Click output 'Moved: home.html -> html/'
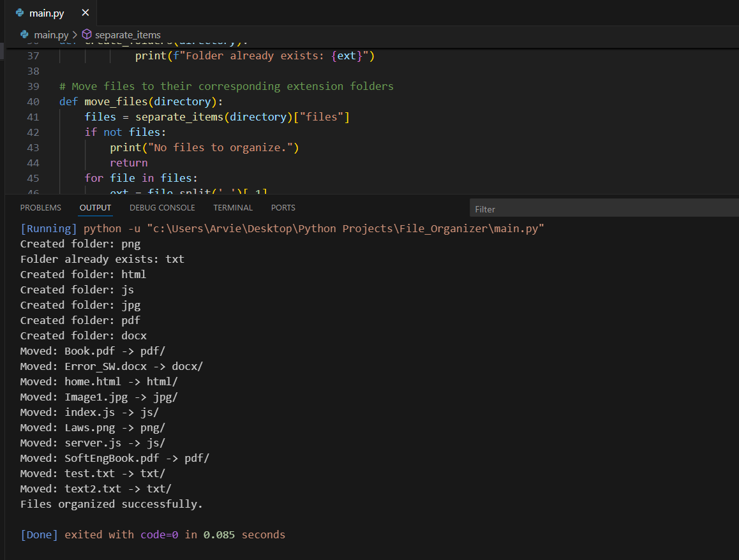Image resolution: width=739 pixels, height=560 pixels. click(x=99, y=381)
